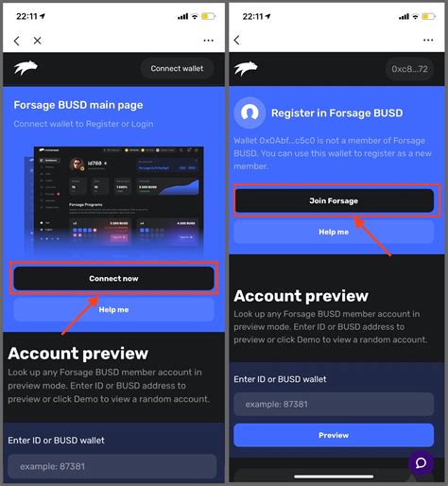Click the Join Forsage button

coord(334,200)
